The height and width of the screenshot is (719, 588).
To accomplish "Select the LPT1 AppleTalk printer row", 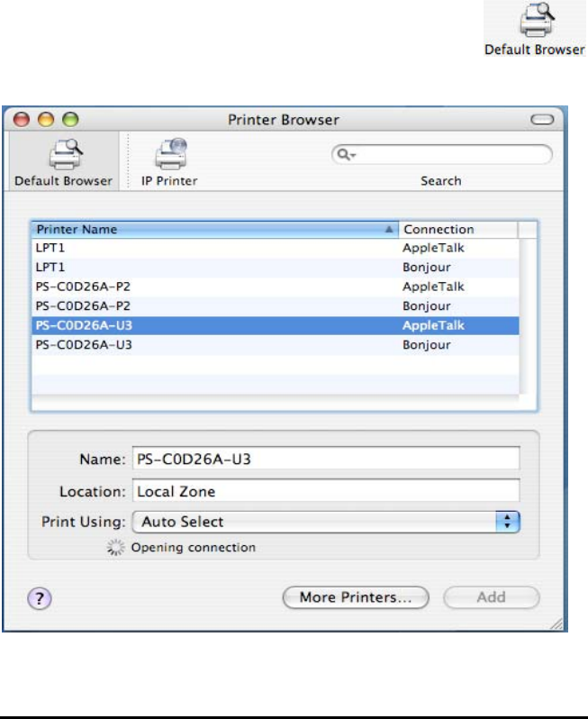I will [276, 248].
